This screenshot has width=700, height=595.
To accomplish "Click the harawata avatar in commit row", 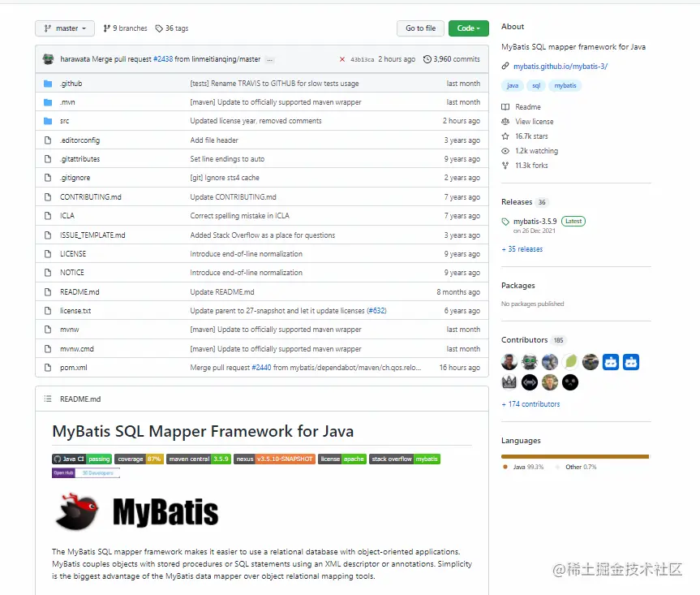I will tap(48, 59).
